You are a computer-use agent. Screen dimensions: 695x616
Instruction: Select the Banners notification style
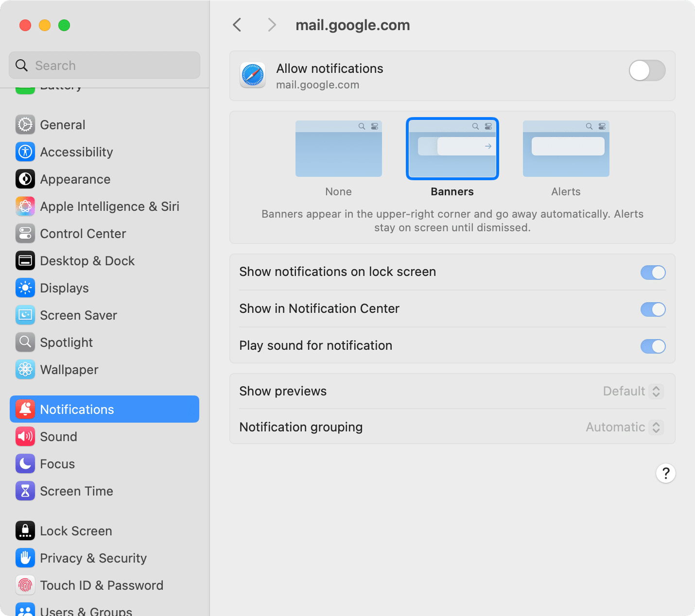pos(452,149)
